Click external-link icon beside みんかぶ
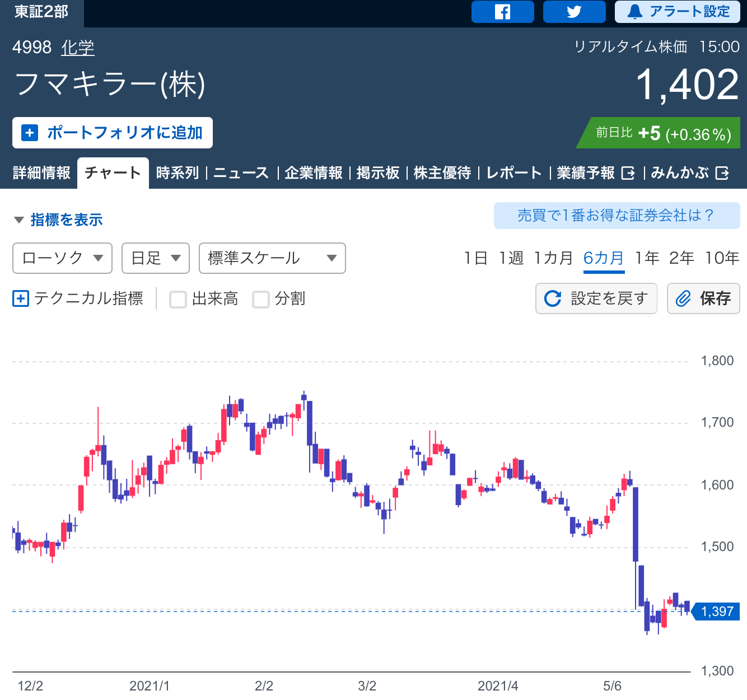 click(722, 173)
